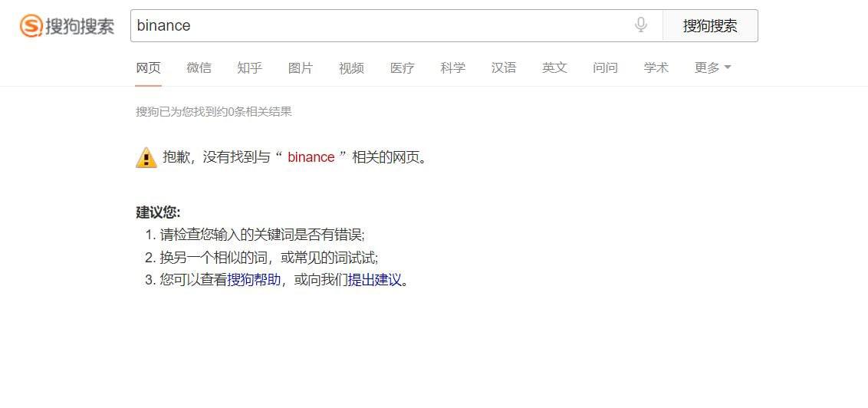Click the 搜狗搜索 search button
Screen dimensions: 868x408
click(710, 25)
